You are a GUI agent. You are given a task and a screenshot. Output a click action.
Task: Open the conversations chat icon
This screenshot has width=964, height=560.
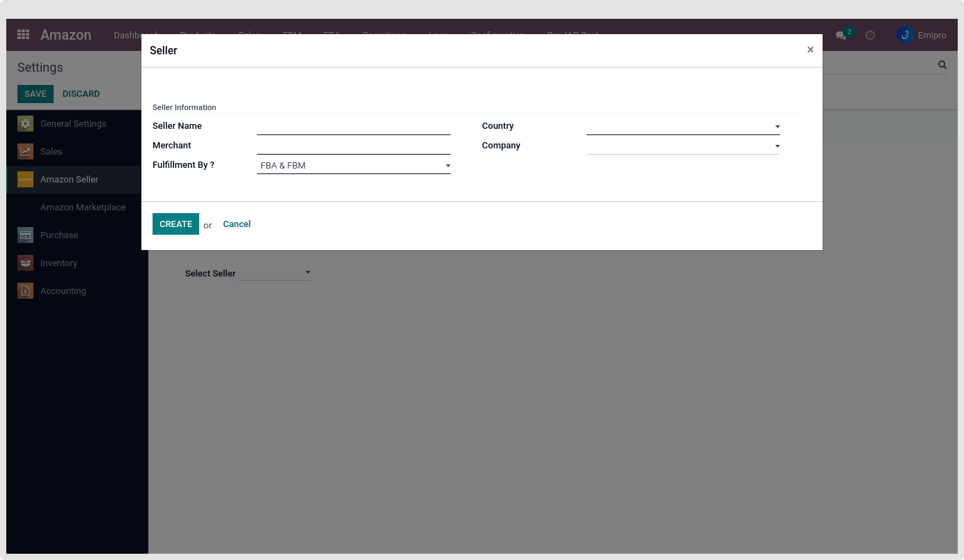pos(841,36)
